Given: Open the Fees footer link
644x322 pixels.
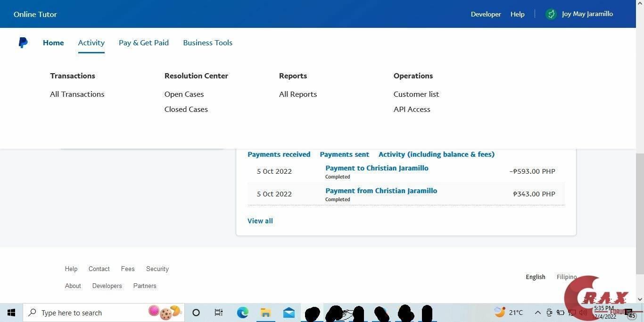Looking at the screenshot, I should pyautogui.click(x=128, y=269).
